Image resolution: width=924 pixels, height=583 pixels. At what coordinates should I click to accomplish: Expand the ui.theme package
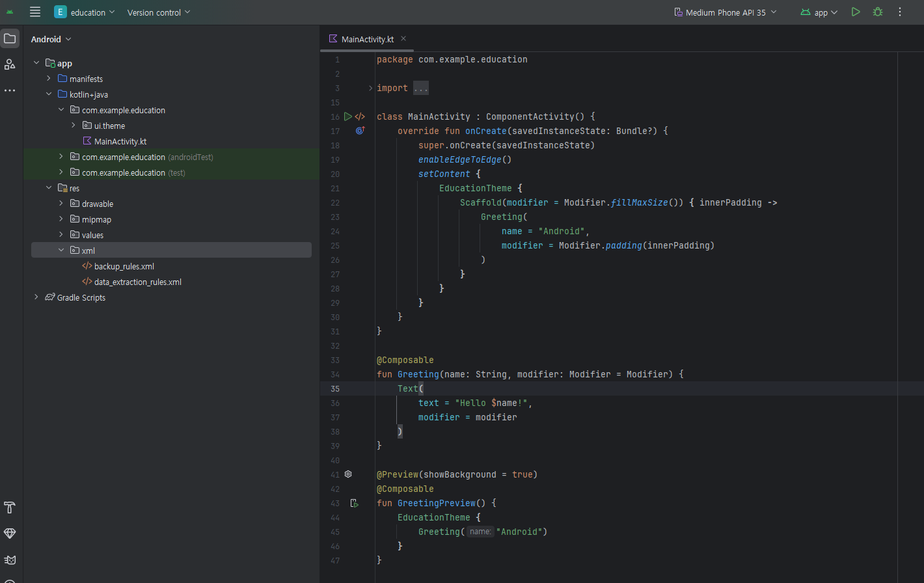74,126
